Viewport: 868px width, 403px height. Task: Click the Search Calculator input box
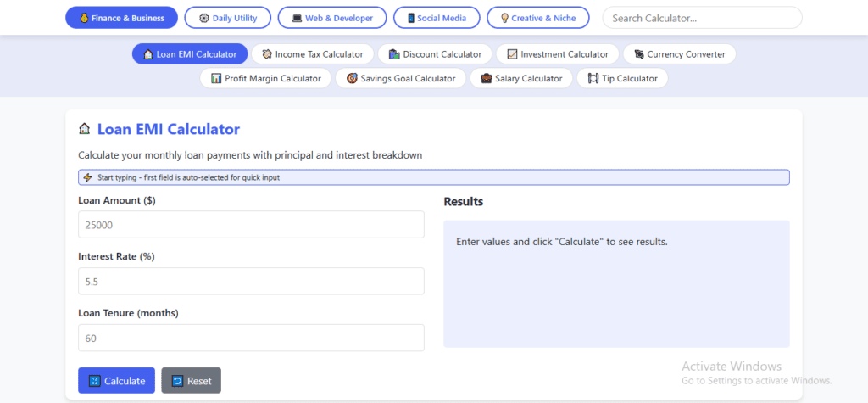click(702, 18)
